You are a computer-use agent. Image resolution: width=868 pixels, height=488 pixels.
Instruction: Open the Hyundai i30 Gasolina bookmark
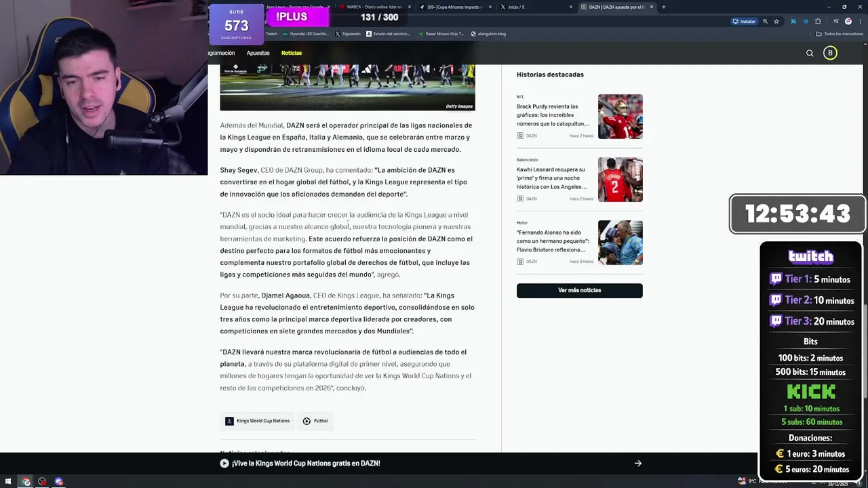[x=307, y=33]
